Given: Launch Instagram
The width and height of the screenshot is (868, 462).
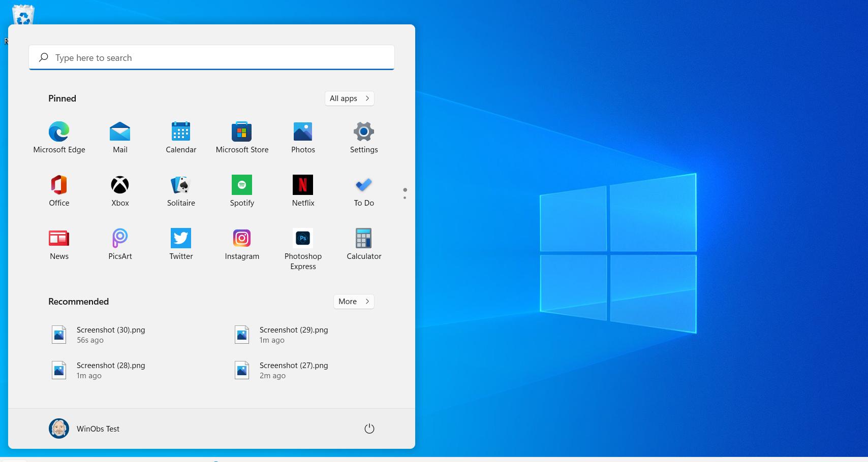Looking at the screenshot, I should (242, 244).
